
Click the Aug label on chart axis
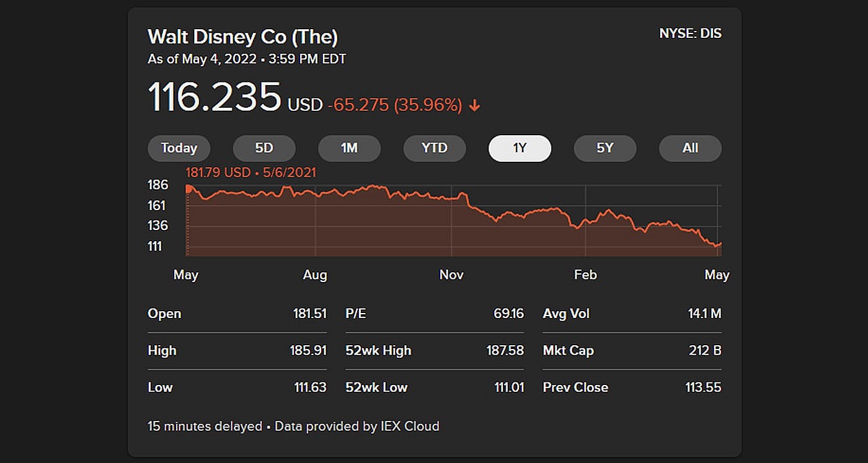click(315, 275)
